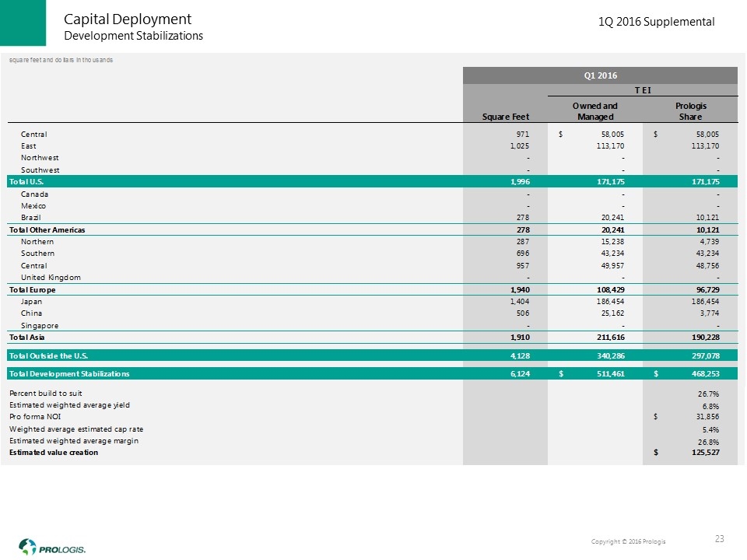Viewport: 747px width, 560px height.
Task: Select the Capital Deployment slide title
Action: click(127, 19)
